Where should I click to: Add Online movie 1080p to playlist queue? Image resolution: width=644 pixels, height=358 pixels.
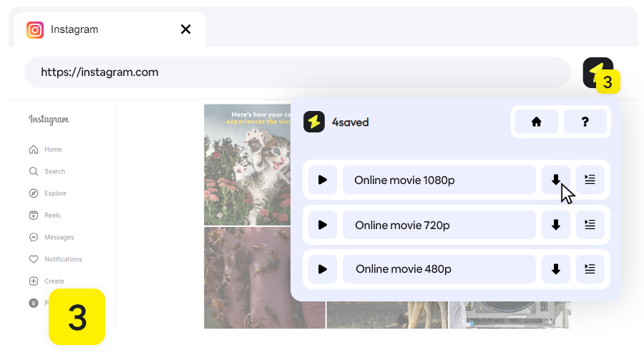tap(590, 180)
